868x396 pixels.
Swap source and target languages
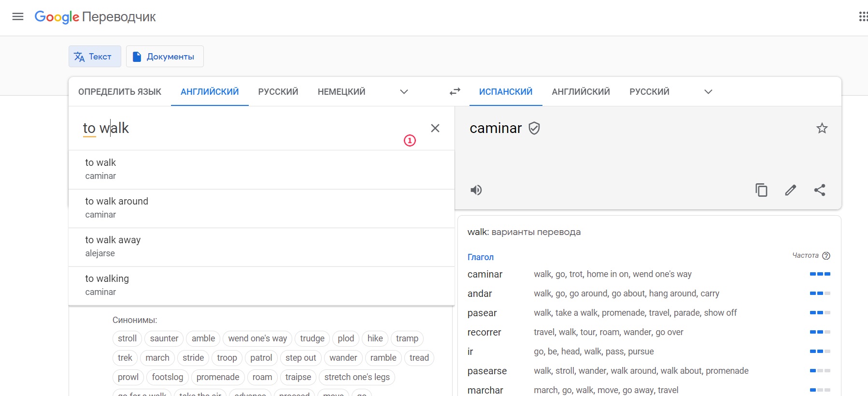click(x=455, y=91)
